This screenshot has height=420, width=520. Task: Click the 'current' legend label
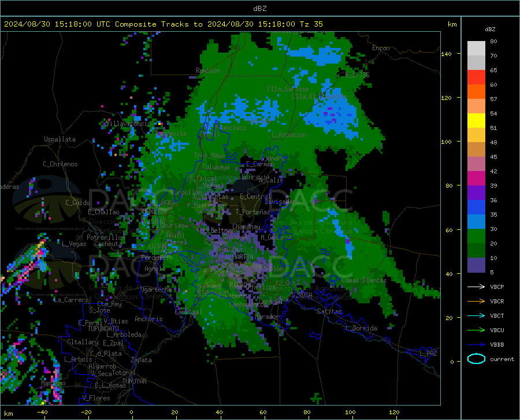[x=502, y=359]
